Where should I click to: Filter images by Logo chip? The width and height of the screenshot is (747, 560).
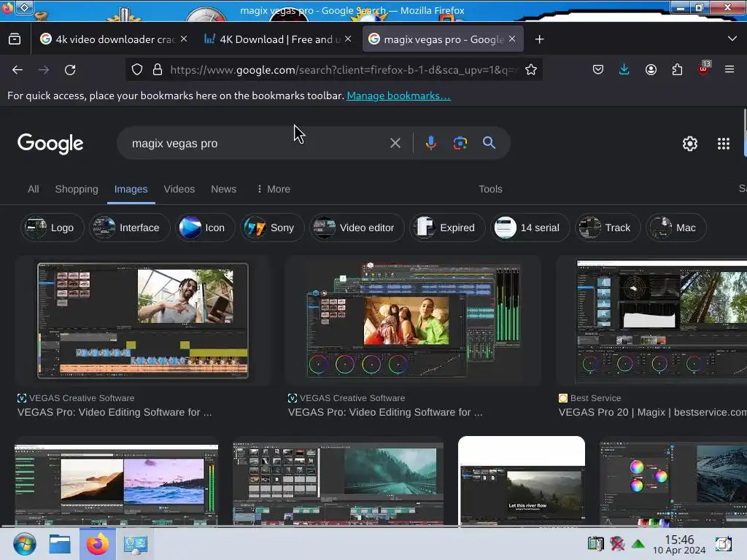point(52,227)
